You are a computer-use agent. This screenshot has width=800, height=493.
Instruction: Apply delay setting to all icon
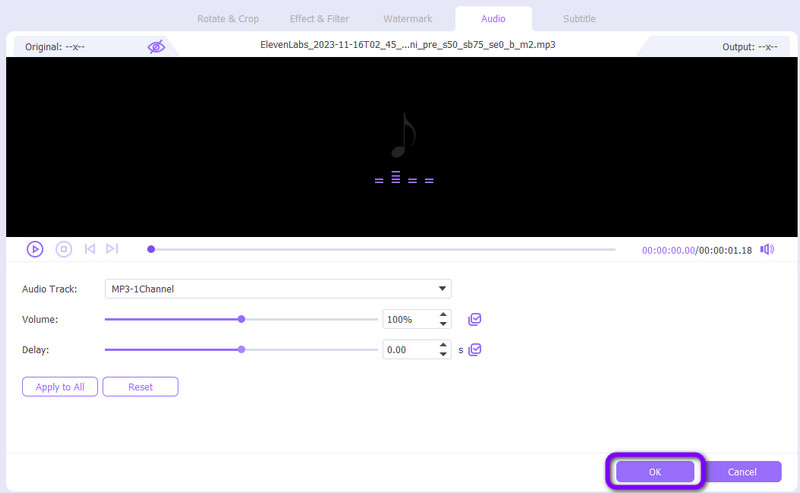[474, 350]
